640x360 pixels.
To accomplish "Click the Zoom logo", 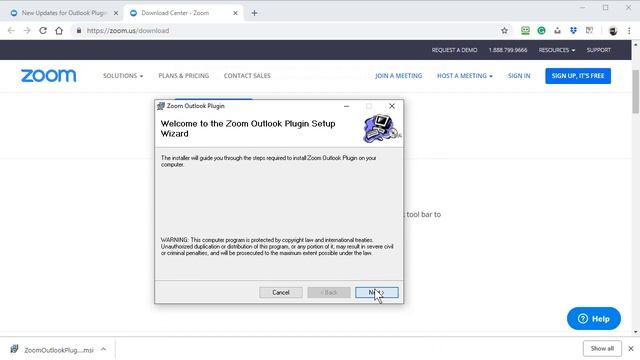I will pos(49,76).
